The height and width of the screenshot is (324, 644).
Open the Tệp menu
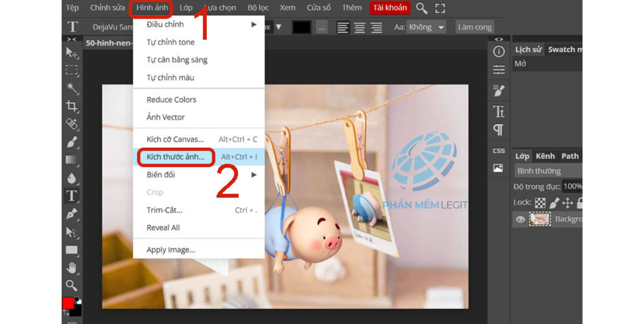coord(73,8)
